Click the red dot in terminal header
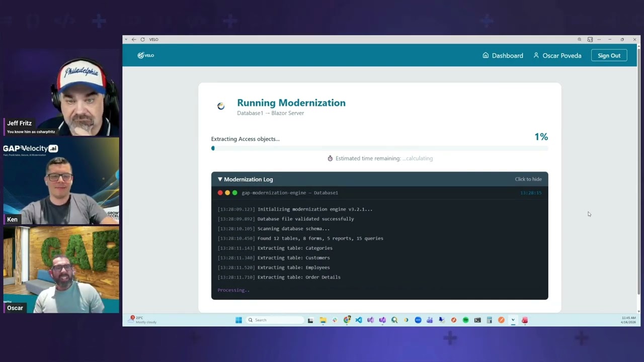Screen dimensions: 644x362 point(220,193)
